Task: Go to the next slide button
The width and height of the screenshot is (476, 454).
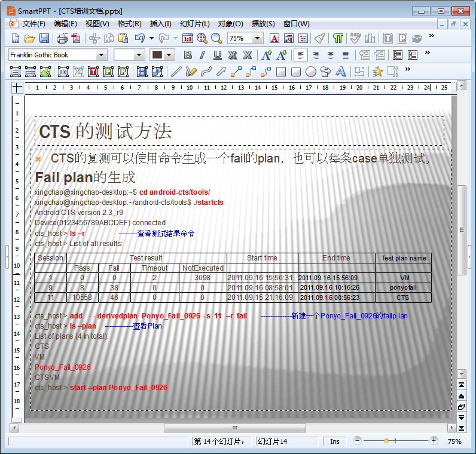Action: [x=461, y=418]
